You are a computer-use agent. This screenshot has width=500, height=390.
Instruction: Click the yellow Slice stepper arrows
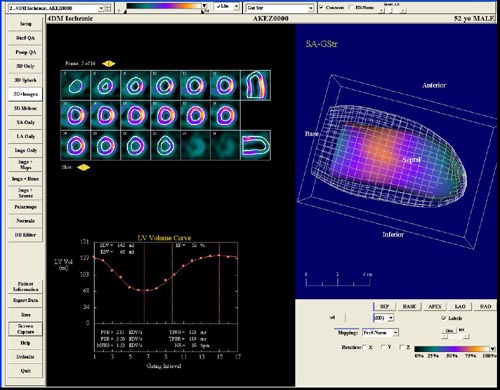click(84, 167)
